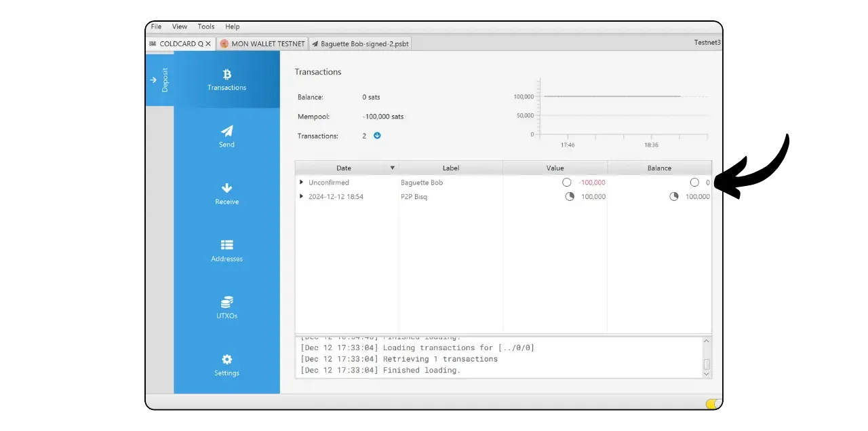Open the Receive arrow panel
Viewport: 868px width, 431px height.
(x=226, y=193)
